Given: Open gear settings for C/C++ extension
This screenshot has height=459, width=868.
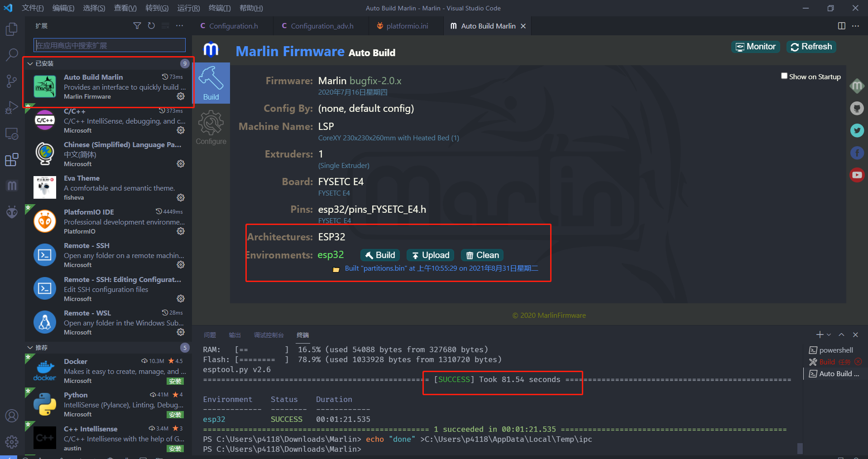Looking at the screenshot, I should (x=181, y=130).
